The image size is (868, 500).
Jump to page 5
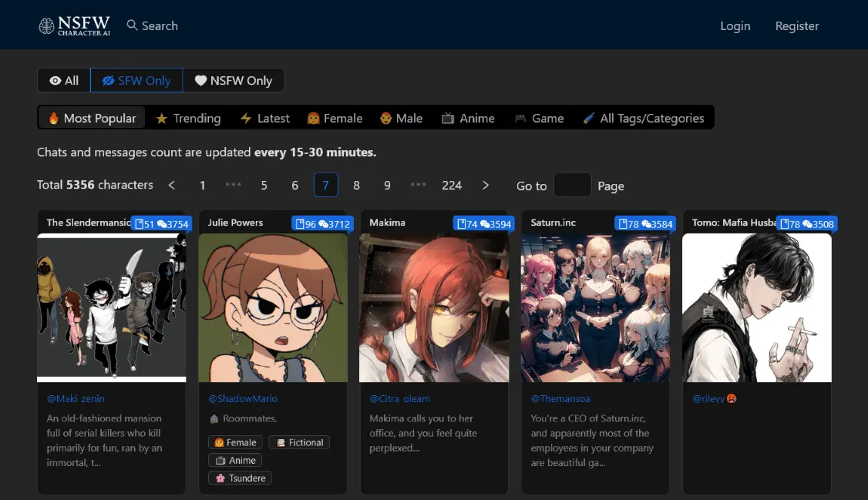[x=264, y=186]
